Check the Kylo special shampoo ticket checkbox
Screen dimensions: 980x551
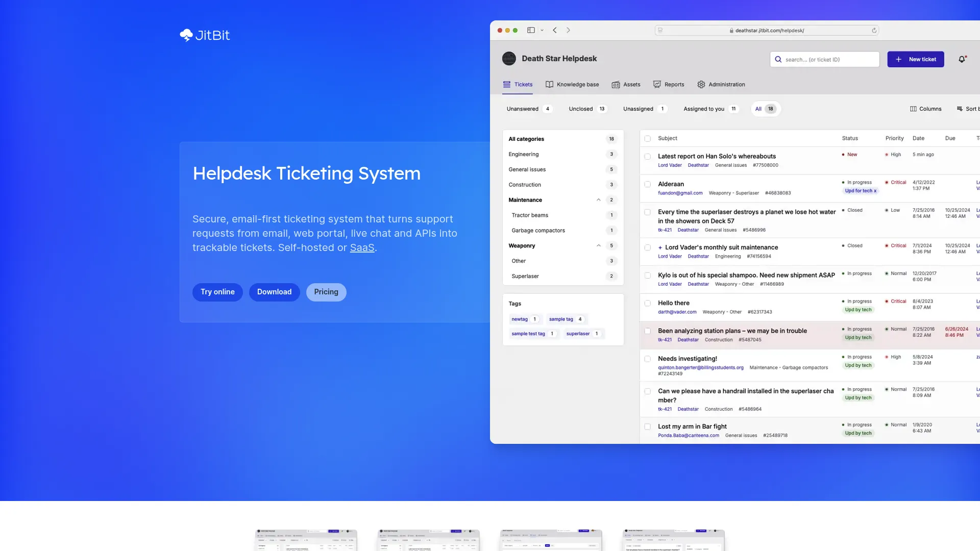(x=648, y=275)
